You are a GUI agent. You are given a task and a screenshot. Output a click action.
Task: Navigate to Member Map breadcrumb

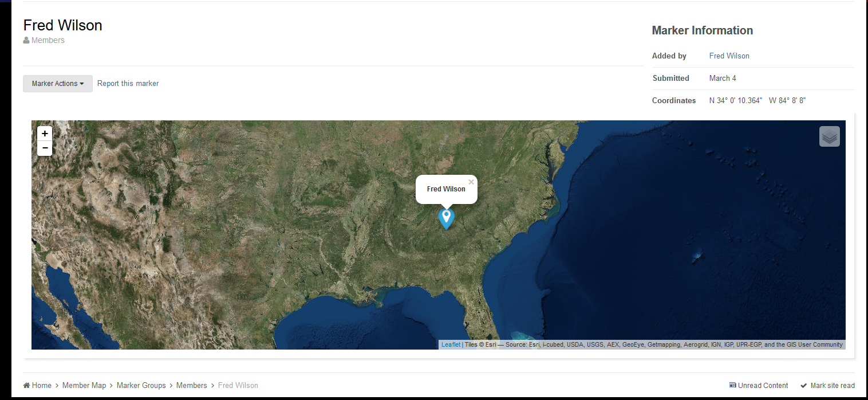84,386
